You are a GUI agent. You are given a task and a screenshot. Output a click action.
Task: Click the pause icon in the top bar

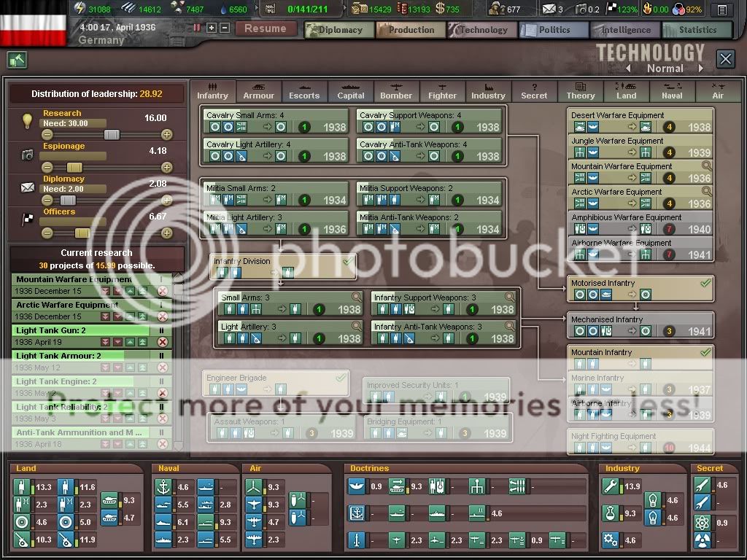click(197, 28)
